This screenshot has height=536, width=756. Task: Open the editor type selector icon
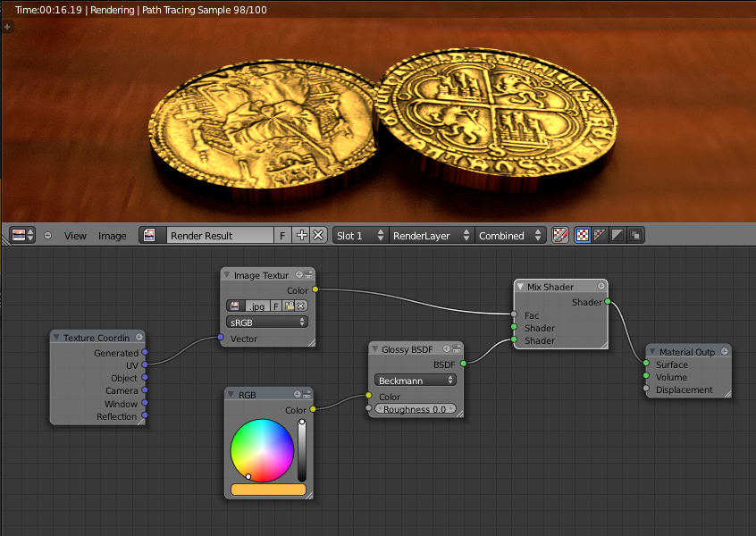[22, 235]
